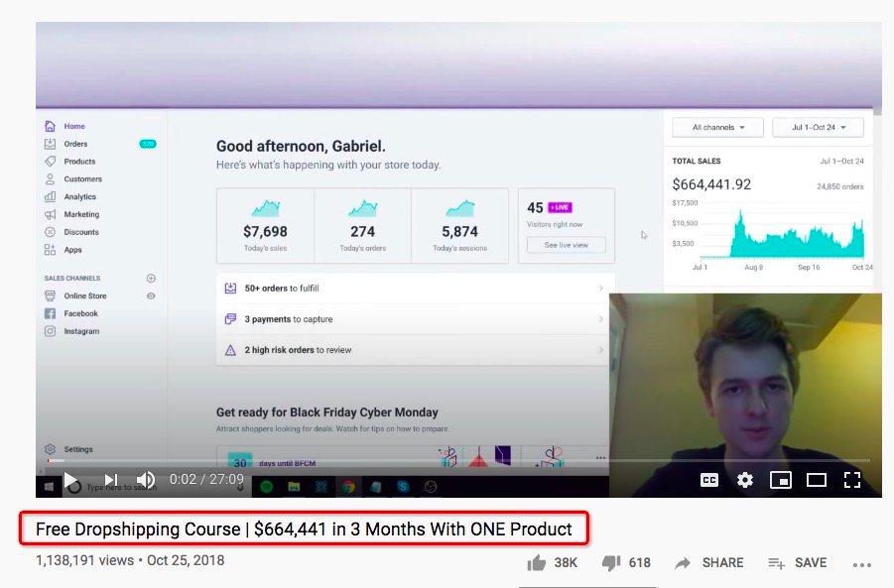Screen dimensions: 894x588
Task: Go to Apps in the sidebar
Action: pyautogui.click(x=72, y=250)
